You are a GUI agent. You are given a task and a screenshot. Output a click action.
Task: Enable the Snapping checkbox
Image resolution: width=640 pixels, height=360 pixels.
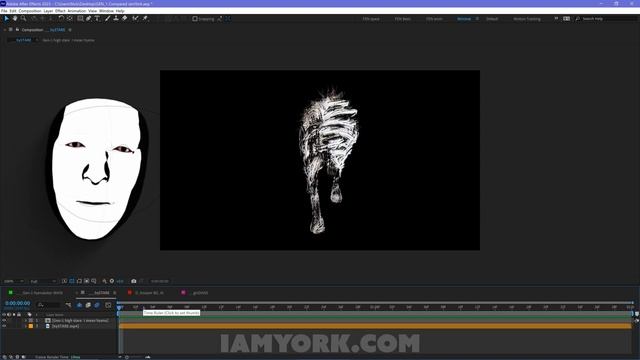(195, 19)
